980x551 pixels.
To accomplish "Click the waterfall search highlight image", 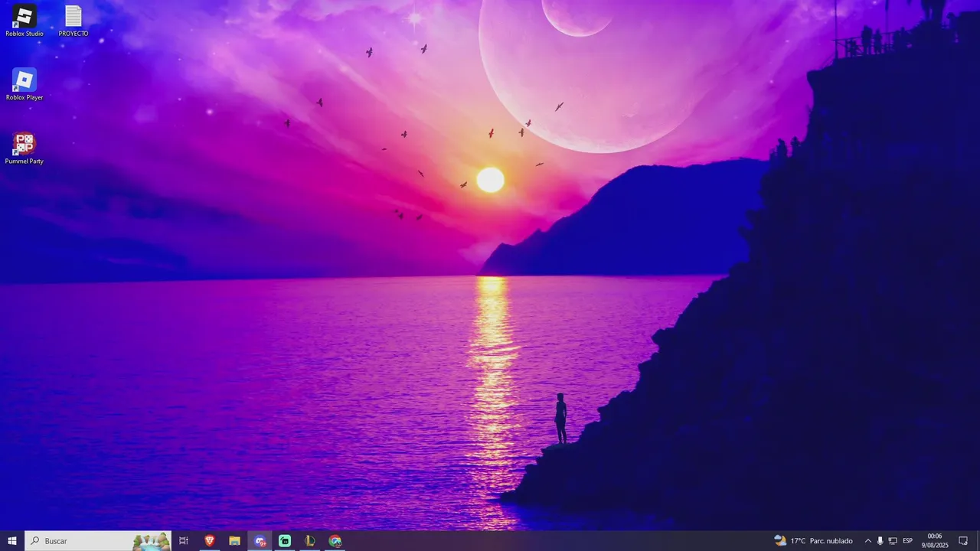I will (151, 541).
